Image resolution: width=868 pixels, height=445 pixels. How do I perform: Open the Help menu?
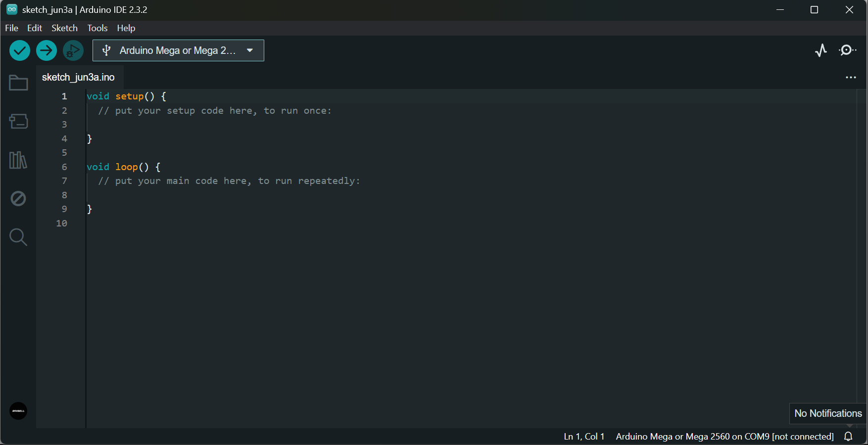126,28
